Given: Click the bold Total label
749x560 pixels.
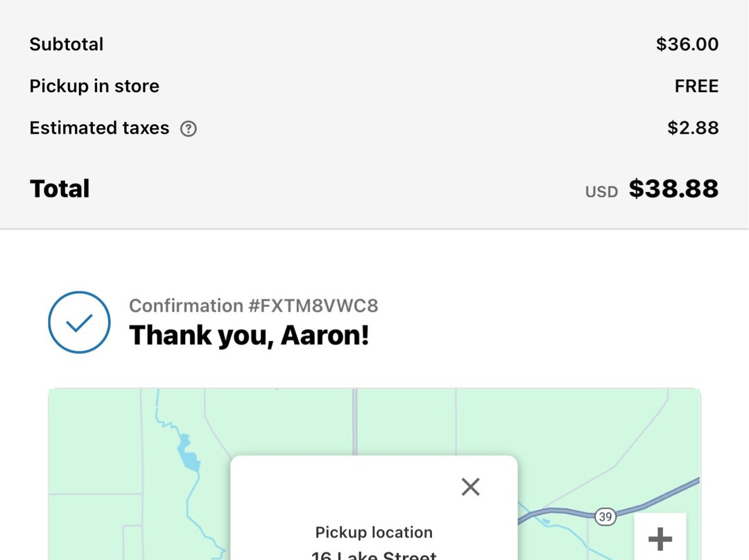Looking at the screenshot, I should coord(60,189).
